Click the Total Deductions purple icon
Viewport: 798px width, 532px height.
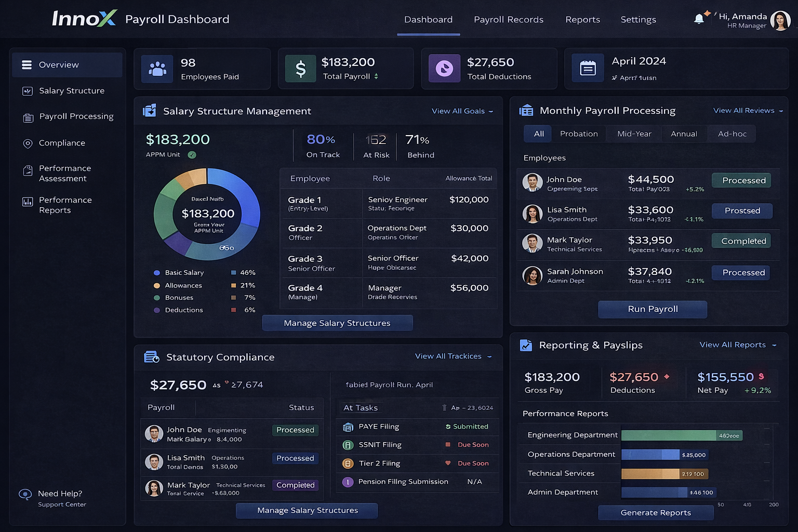[x=444, y=69]
